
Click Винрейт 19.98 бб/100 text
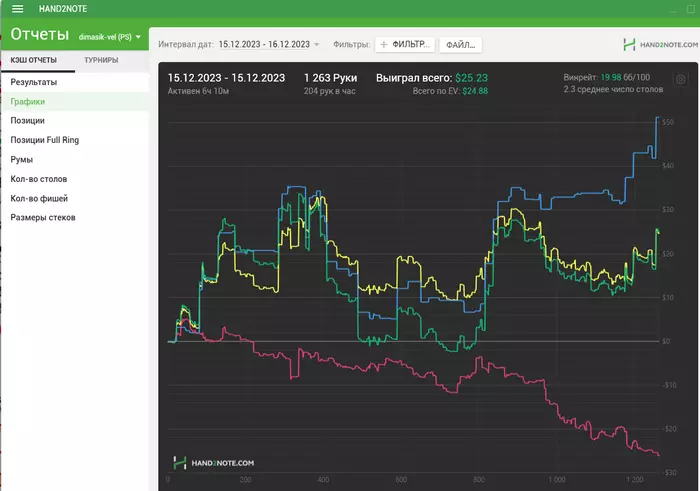pos(607,77)
